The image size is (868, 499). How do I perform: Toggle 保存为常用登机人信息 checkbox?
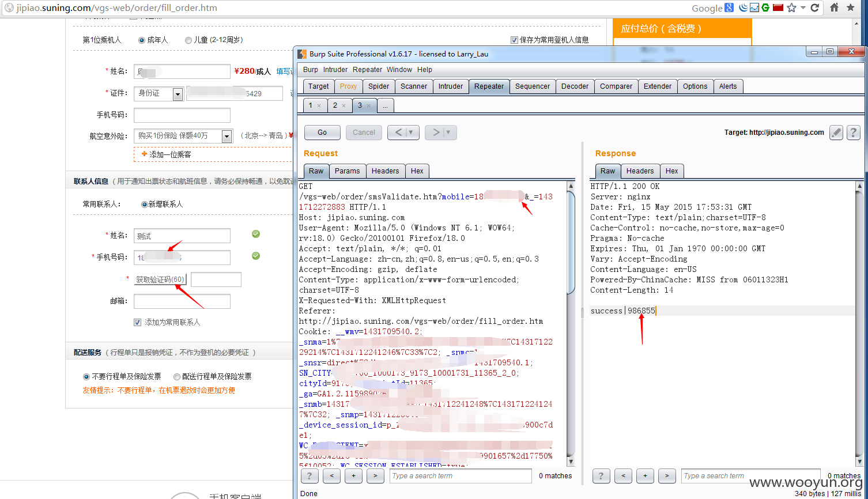click(x=515, y=40)
